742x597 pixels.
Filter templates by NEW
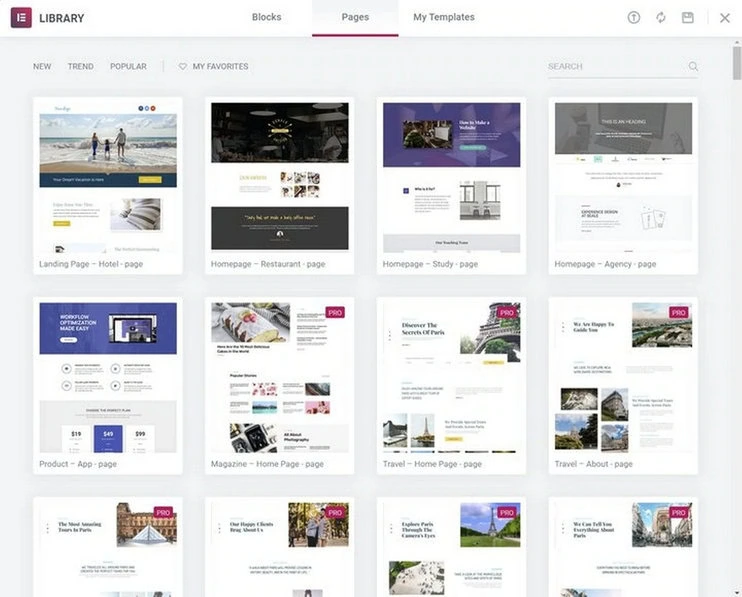click(42, 66)
